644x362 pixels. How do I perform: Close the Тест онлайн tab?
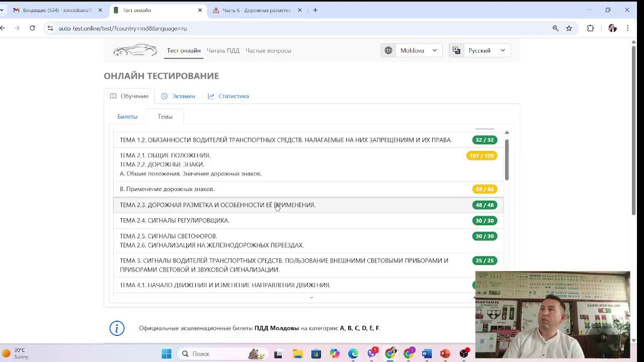coord(200,10)
